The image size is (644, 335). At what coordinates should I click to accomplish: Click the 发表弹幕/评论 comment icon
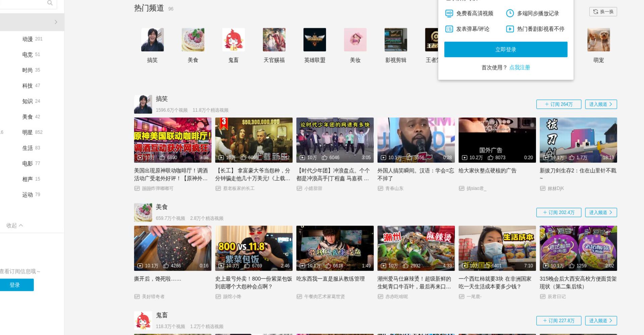[x=449, y=29]
